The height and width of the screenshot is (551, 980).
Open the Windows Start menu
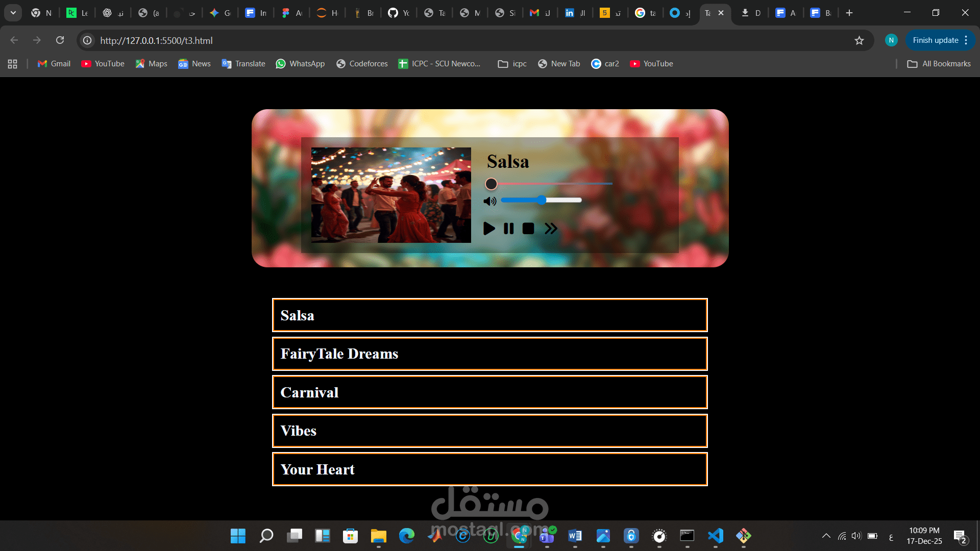point(238,536)
